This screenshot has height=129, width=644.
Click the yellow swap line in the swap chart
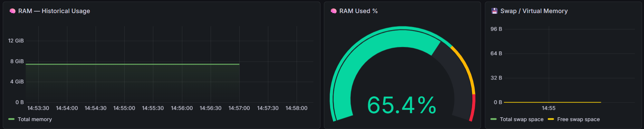552,102
